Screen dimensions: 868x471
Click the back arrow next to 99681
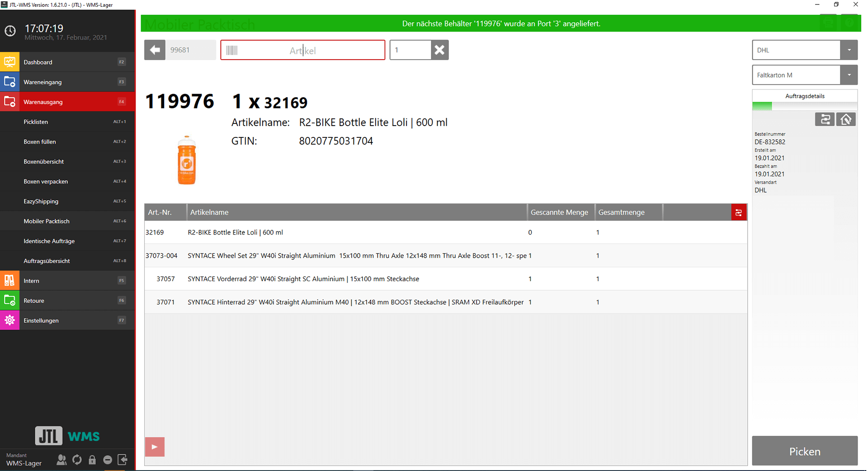click(x=155, y=50)
